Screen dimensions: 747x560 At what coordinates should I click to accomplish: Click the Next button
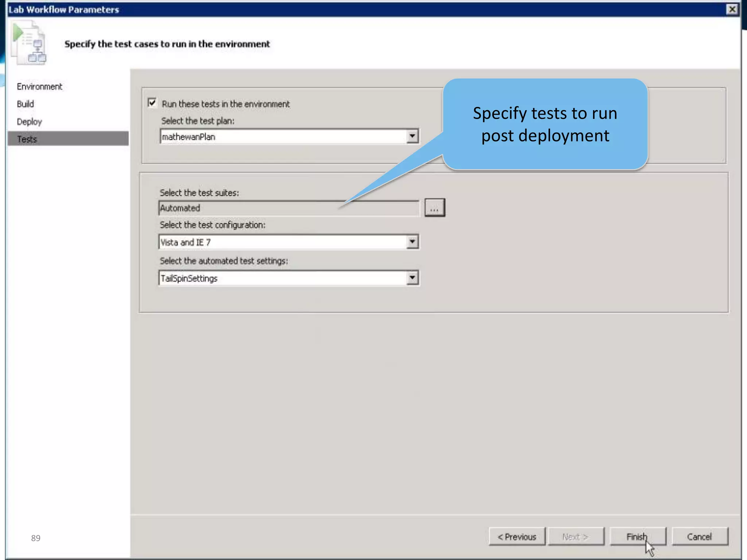(575, 537)
